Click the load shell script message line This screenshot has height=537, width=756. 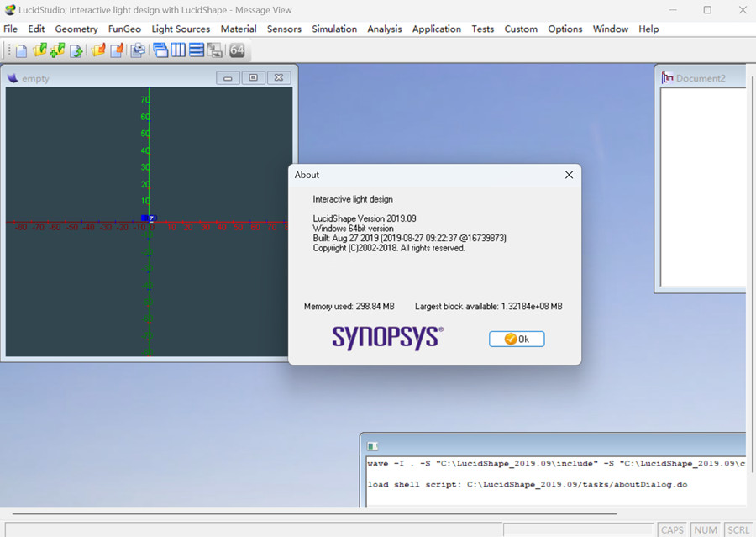point(527,484)
